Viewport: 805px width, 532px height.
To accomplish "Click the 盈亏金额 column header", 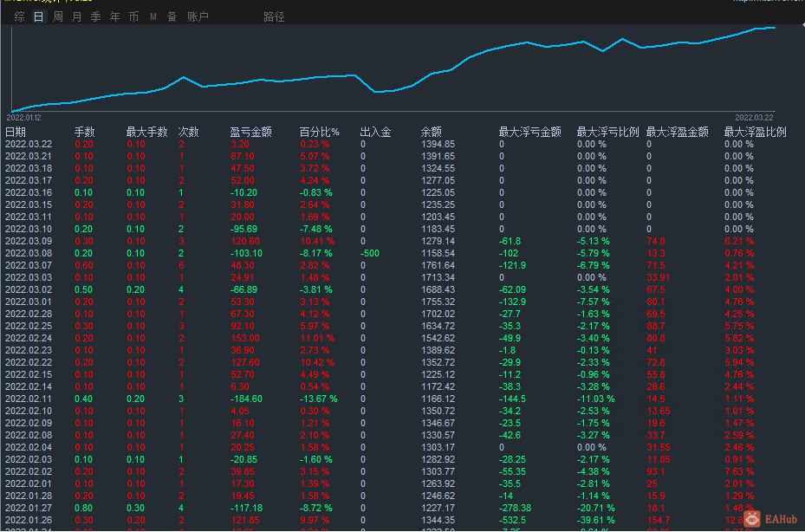I will coord(250,132).
